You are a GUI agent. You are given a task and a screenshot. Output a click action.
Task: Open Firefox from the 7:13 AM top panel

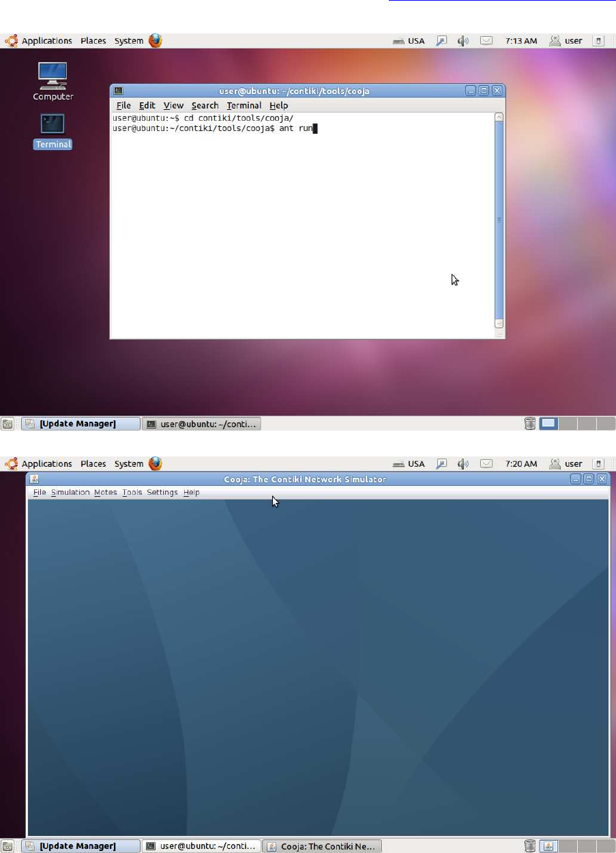coord(156,41)
